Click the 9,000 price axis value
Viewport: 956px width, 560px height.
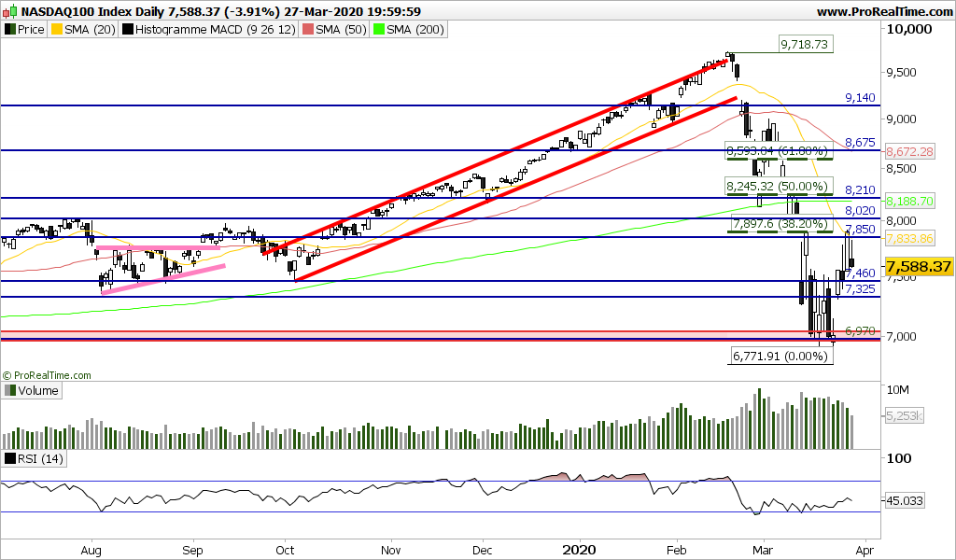[901, 119]
